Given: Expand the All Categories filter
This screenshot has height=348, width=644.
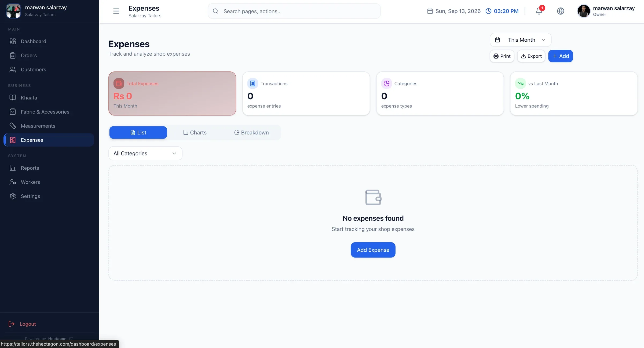Looking at the screenshot, I should pos(145,153).
